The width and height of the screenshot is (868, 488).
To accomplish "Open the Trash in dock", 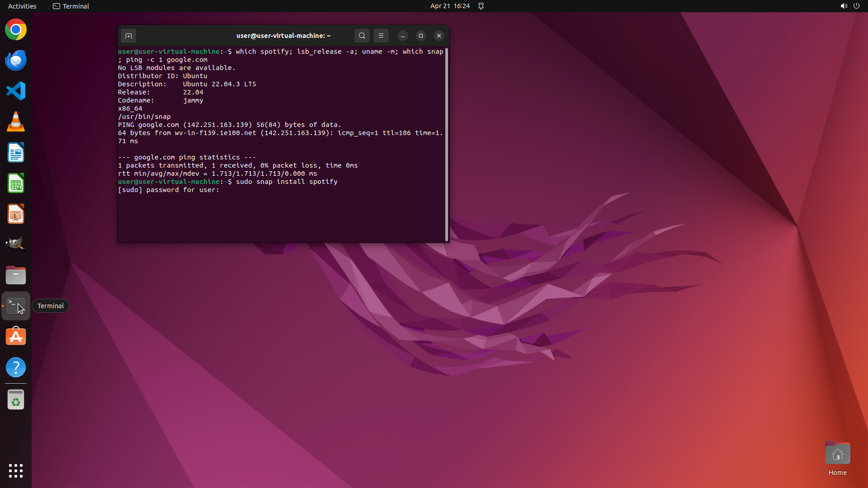I will (x=16, y=400).
